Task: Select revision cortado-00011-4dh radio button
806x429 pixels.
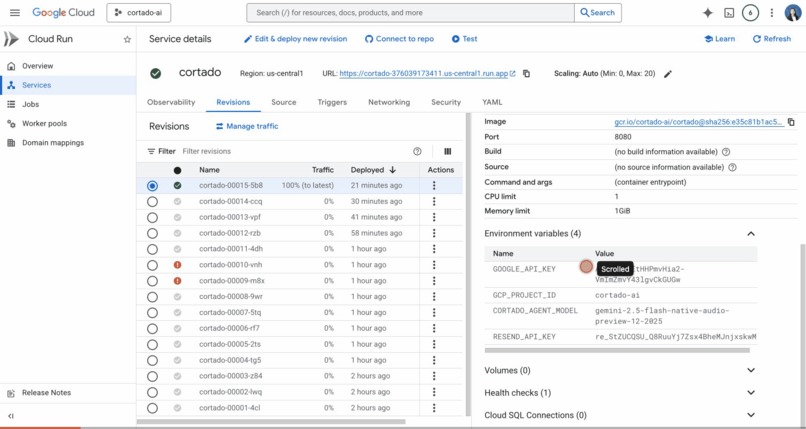Action: coord(152,249)
